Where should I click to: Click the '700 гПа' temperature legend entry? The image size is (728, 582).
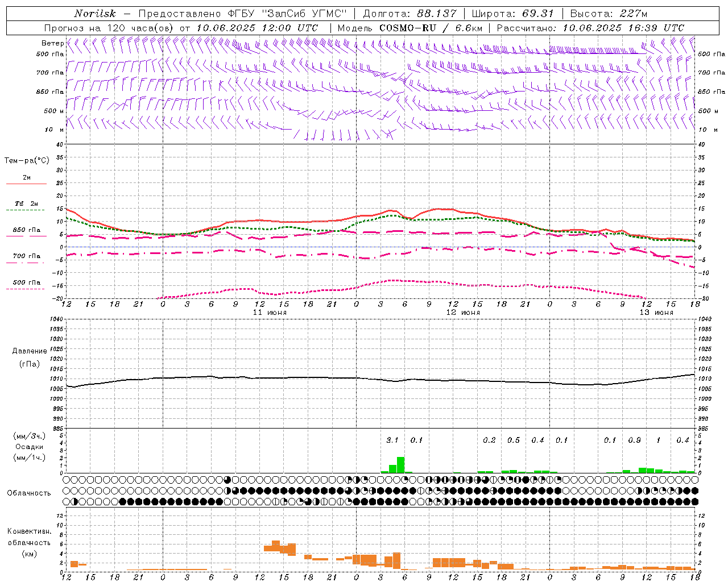coord(27,256)
